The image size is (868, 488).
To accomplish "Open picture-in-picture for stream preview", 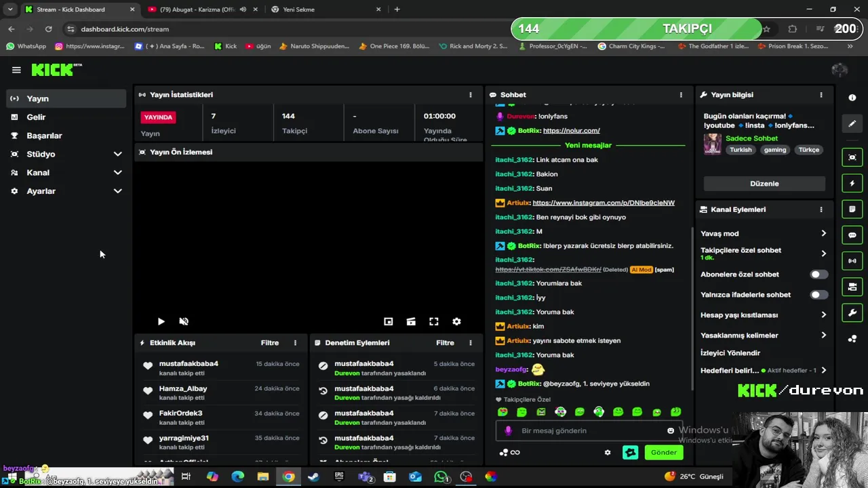I will click(389, 322).
